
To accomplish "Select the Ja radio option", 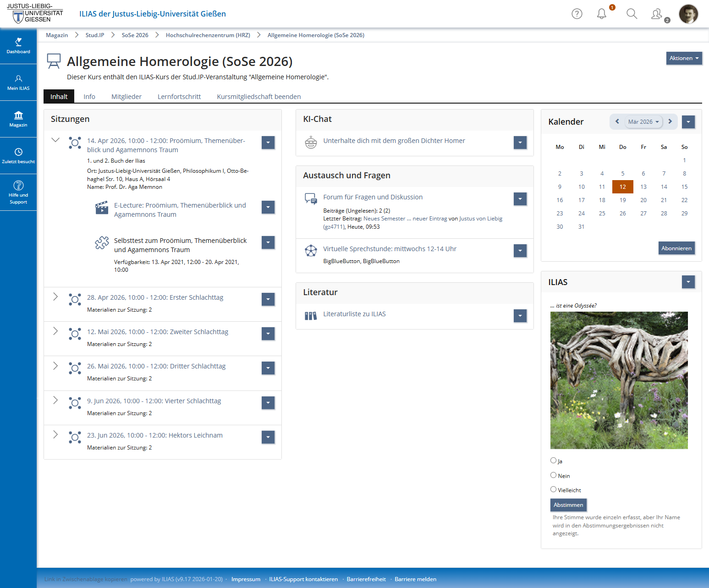I will click(x=553, y=461).
